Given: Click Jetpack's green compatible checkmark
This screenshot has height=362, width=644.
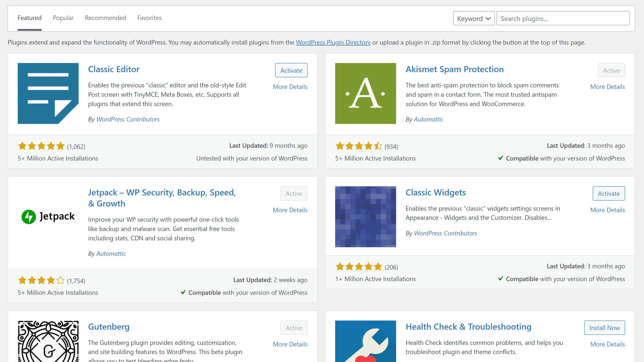Looking at the screenshot, I should click(183, 292).
